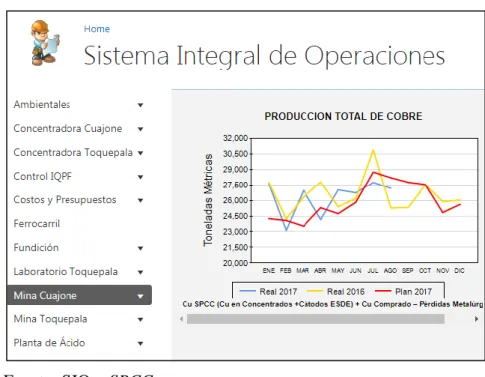Click the Real 2016 legend label
485x377 pixels.
point(346,292)
